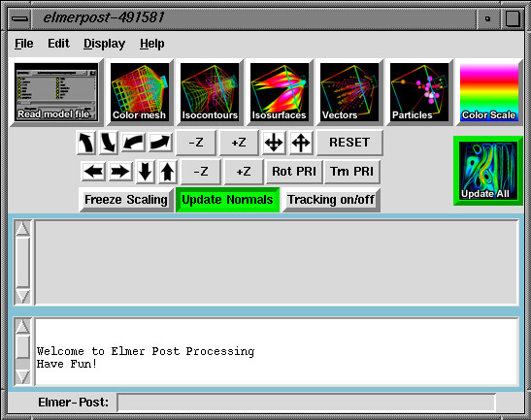Click the translate down arrow
The height and width of the screenshot is (420, 531).
[145, 172]
